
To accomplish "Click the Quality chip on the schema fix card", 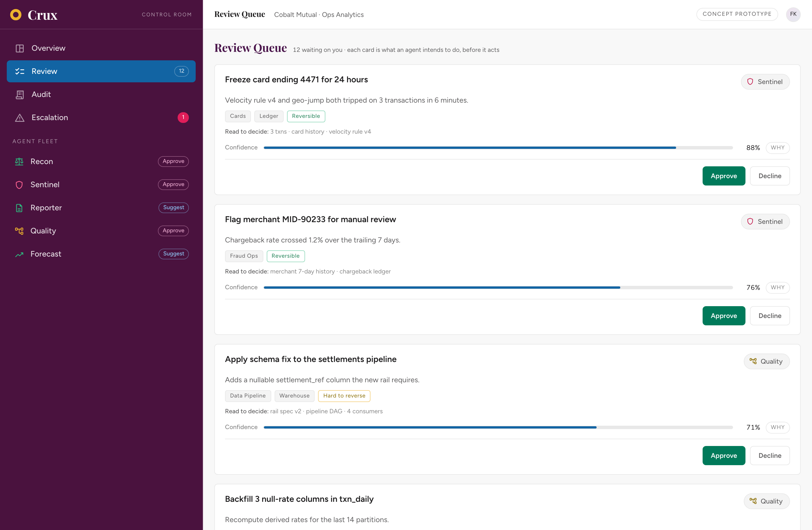I will point(767,361).
